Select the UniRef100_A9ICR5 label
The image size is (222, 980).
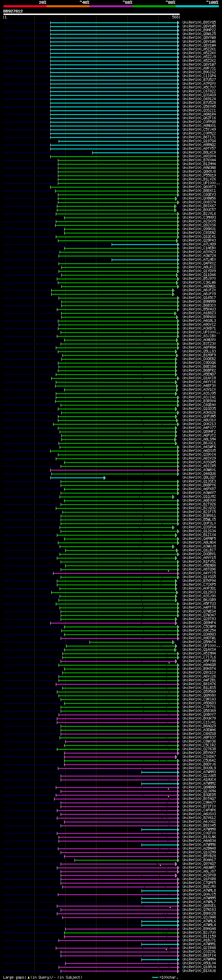click(x=199, y=466)
